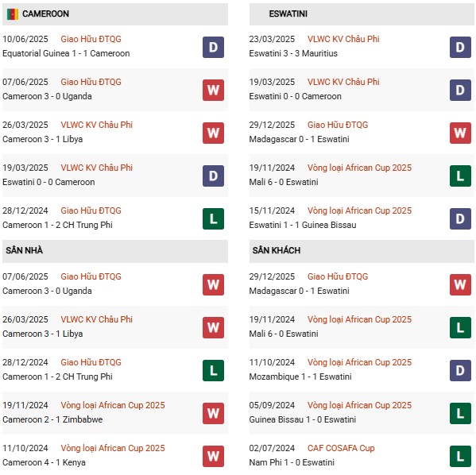The height and width of the screenshot is (475, 476).
Task: Select the CAMEROON section header
Action: [115, 14]
